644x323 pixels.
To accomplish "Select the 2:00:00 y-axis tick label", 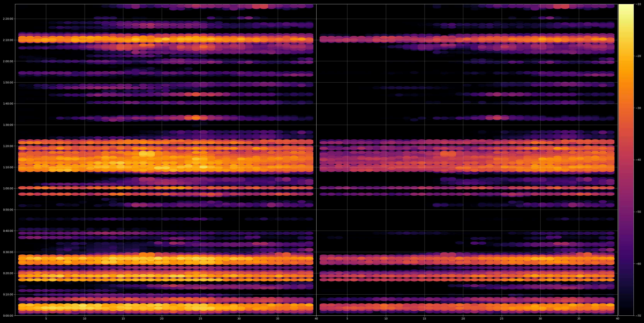I will click(x=8, y=61).
